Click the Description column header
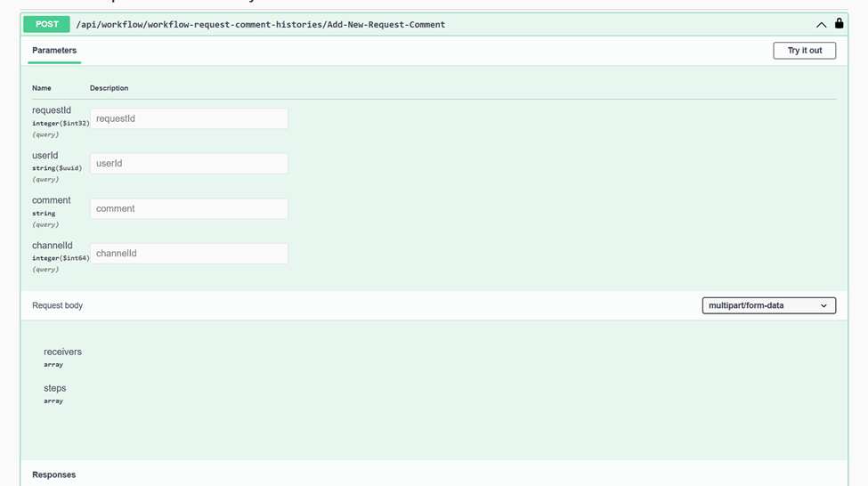868x486 pixels. click(109, 88)
